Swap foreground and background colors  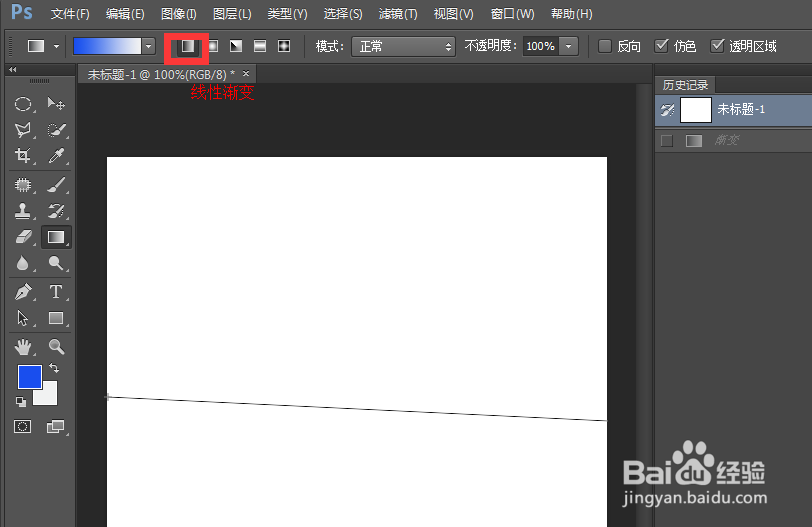point(54,368)
